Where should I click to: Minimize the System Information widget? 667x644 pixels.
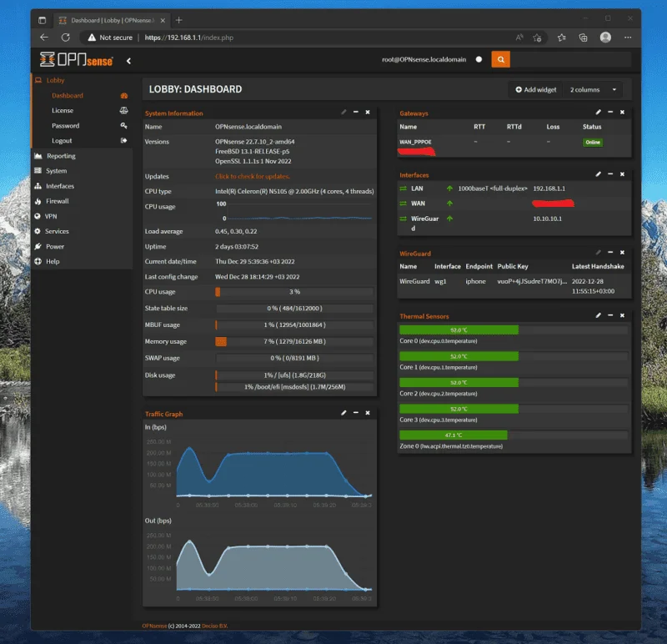(x=356, y=113)
